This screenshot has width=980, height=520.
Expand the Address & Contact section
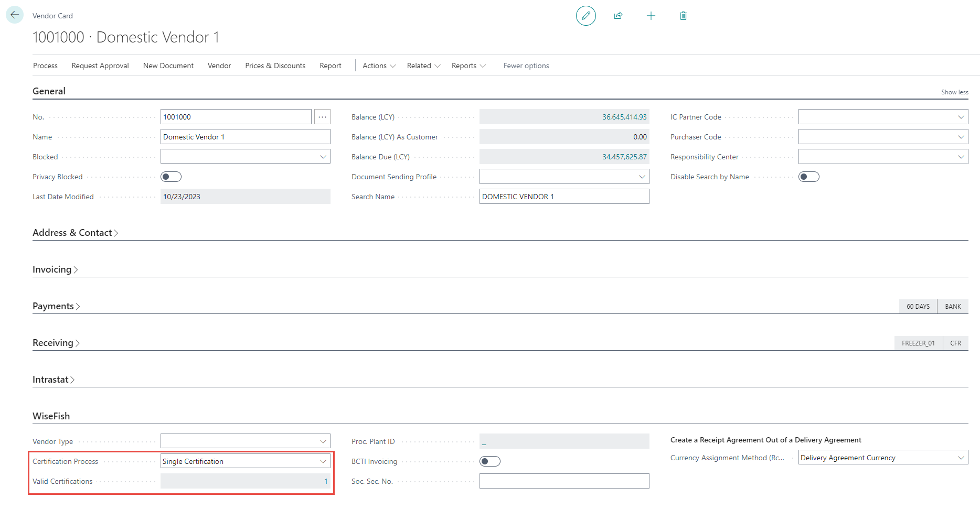75,233
